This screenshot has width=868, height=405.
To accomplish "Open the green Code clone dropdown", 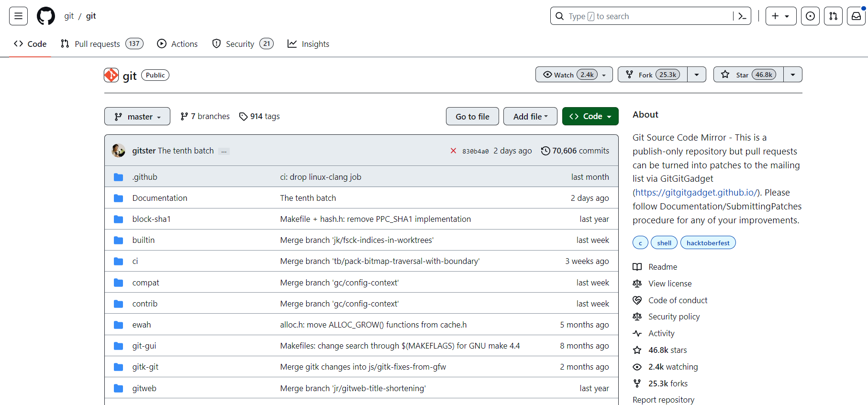I will tap(590, 116).
